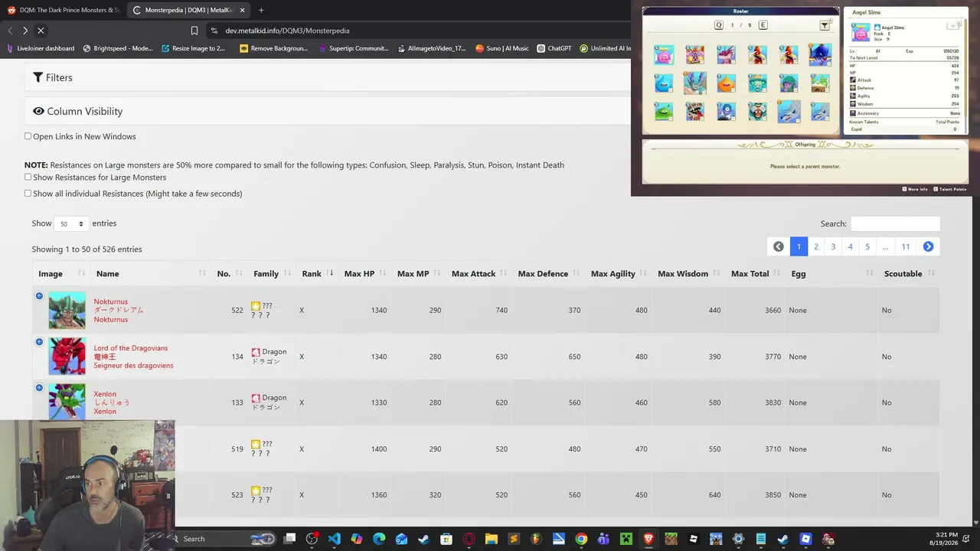Viewport: 980px width, 551px height.
Task: Enable Show all individual Resistances checkbox
Action: [28, 193]
